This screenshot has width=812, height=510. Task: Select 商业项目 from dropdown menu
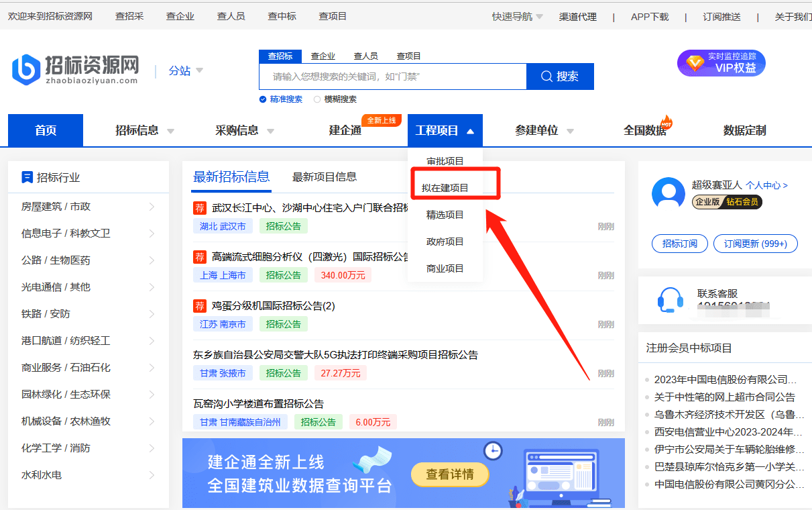[x=445, y=268]
